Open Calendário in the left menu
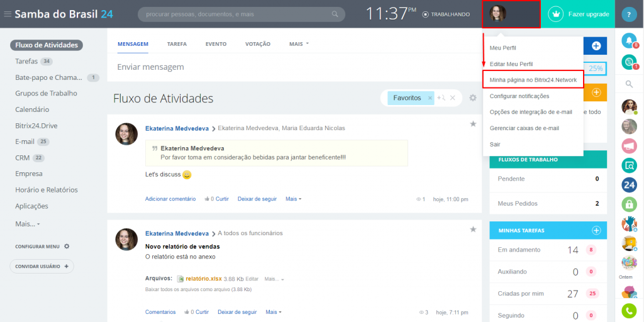The height and width of the screenshot is (322, 644). [x=32, y=109]
